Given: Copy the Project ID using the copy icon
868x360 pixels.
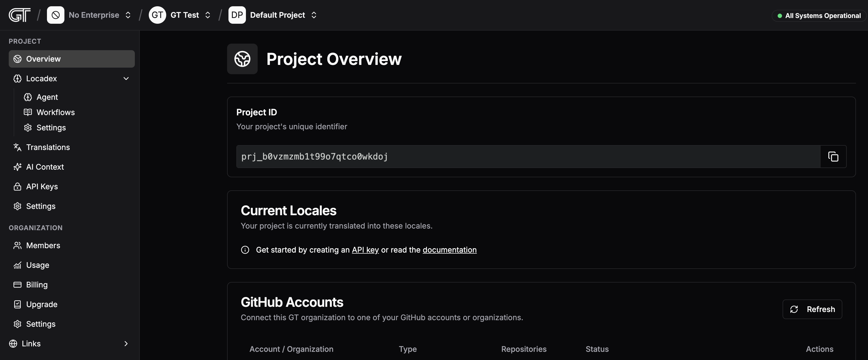Looking at the screenshot, I should click(x=833, y=157).
